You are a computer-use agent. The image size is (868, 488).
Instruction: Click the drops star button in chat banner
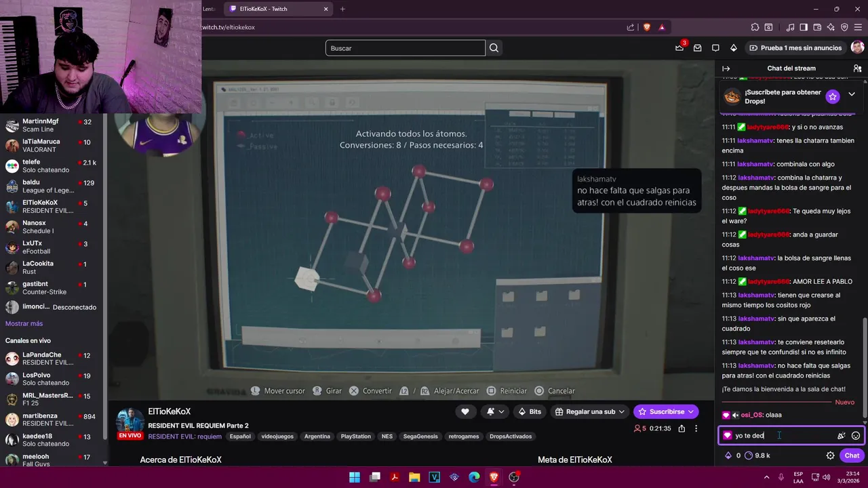[x=833, y=96]
